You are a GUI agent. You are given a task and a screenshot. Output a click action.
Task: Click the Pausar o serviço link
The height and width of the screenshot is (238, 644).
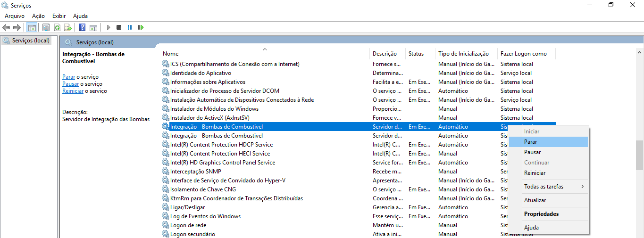pyautogui.click(x=70, y=84)
